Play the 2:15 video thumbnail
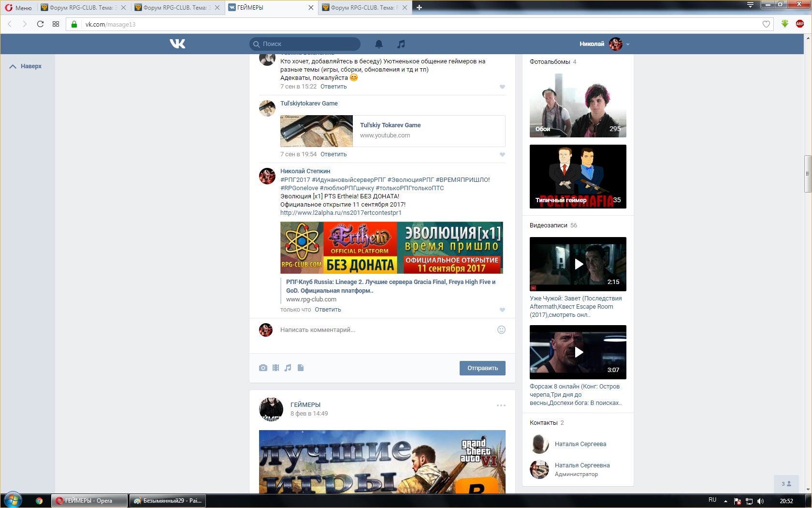This screenshot has height=508, width=812. 578,264
